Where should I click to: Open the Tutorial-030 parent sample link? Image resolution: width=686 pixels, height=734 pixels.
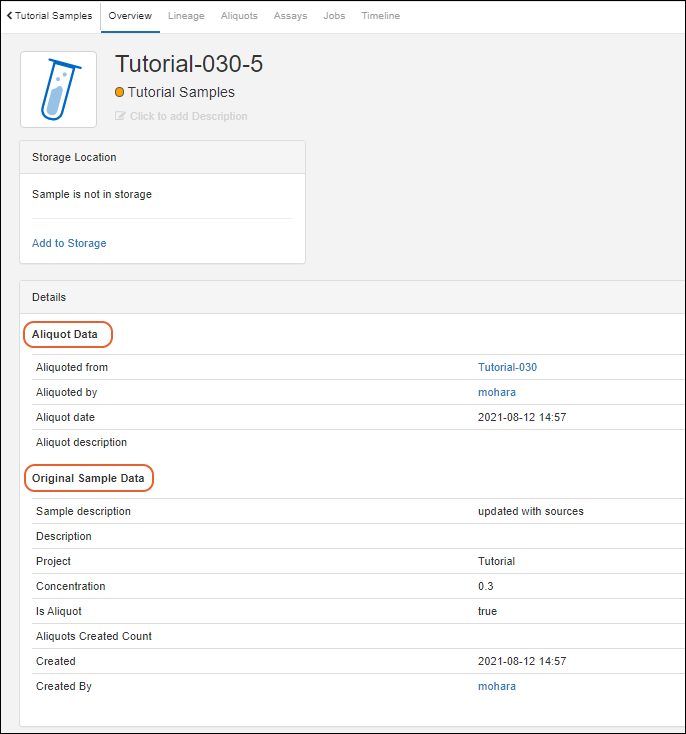[x=507, y=367]
